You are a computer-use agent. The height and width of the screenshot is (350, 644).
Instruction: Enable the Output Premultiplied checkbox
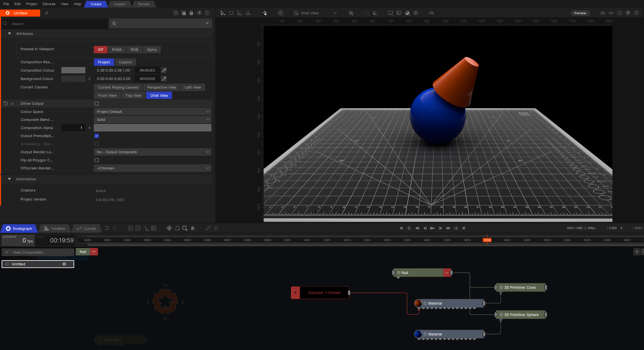pyautogui.click(x=97, y=136)
